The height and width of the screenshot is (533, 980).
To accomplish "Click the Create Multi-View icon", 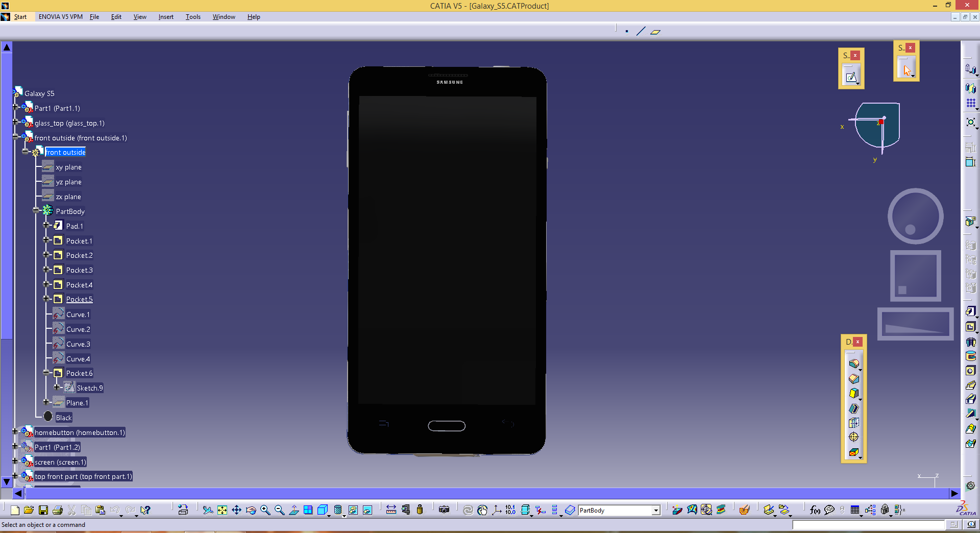I will point(308,510).
